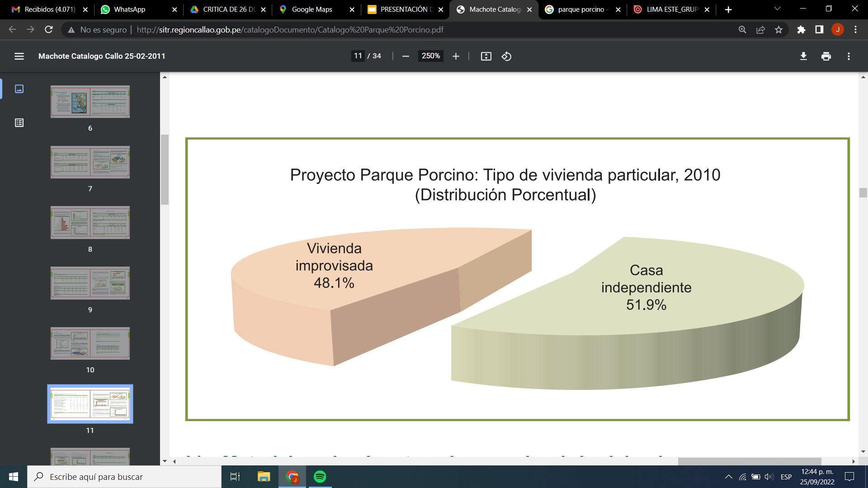Zoom out with the minus icon

[x=406, y=56]
